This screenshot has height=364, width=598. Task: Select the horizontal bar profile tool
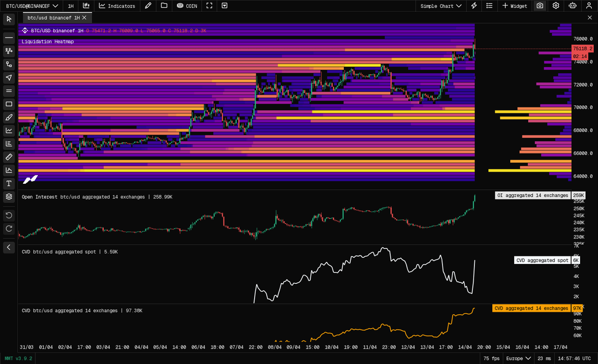(x=9, y=144)
